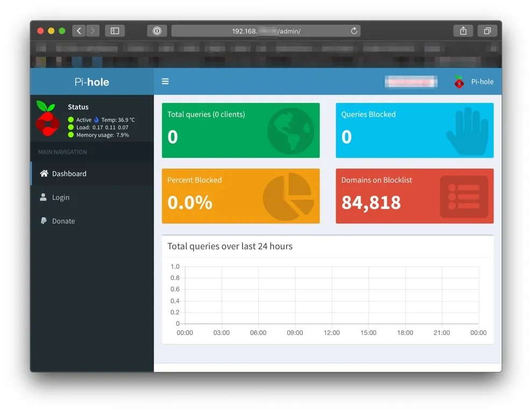Go back with Safari's back arrow

point(79,31)
